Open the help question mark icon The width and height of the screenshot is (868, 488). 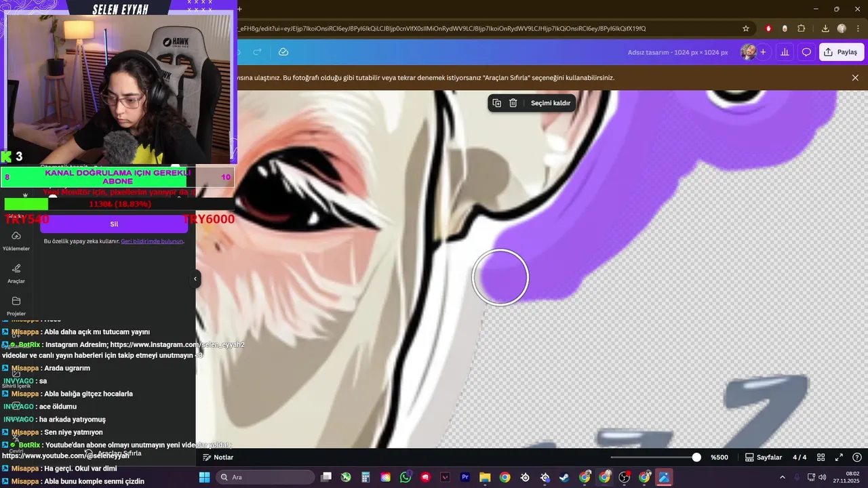857,457
